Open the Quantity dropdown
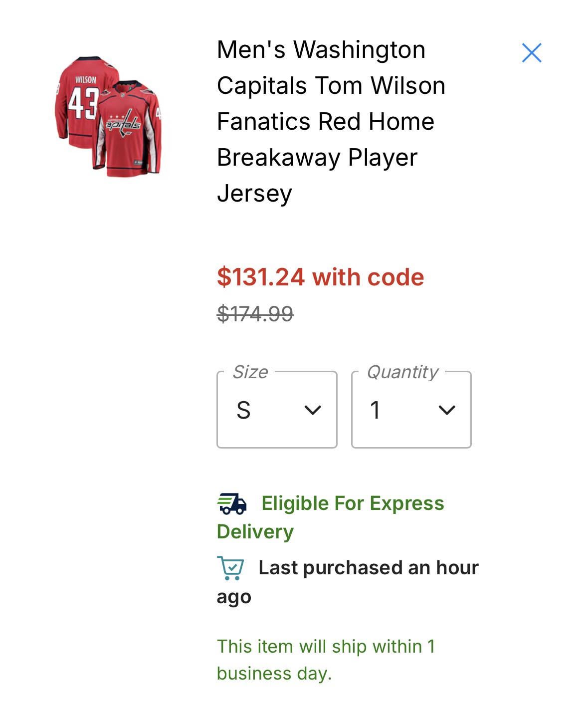Image resolution: width=588 pixels, height=718 pixels. click(x=411, y=410)
